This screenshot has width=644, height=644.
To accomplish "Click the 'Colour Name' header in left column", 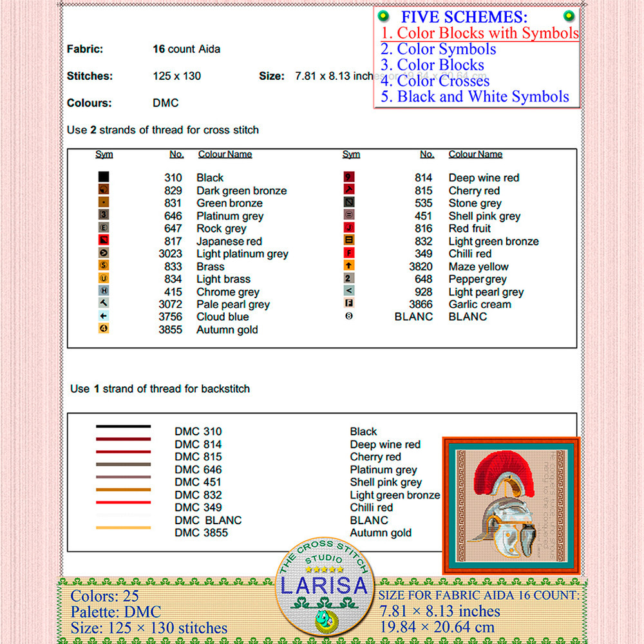I will (225, 155).
